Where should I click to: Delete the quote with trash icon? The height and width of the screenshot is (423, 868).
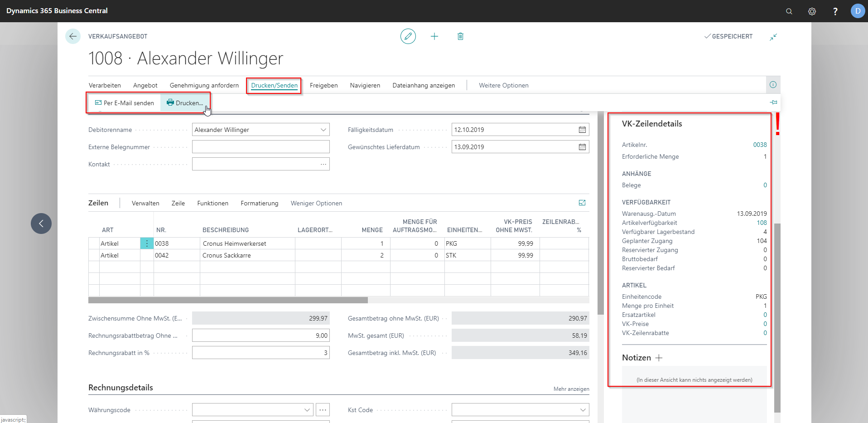pyautogui.click(x=460, y=36)
